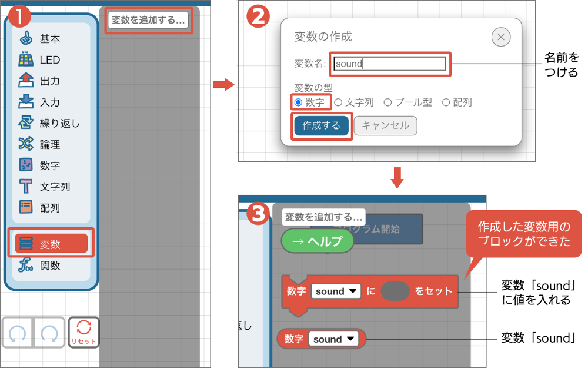
Task: Select the 文字列 variable type radio
Action: [338, 102]
